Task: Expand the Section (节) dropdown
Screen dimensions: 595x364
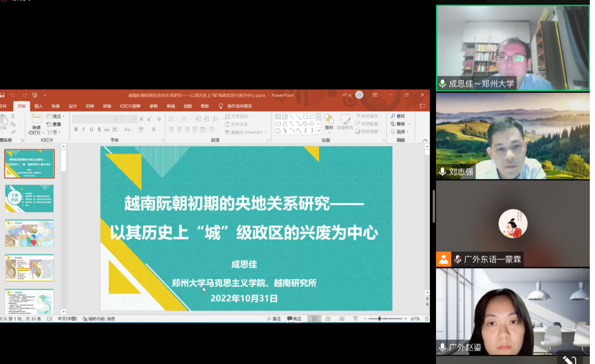Action: (x=53, y=132)
